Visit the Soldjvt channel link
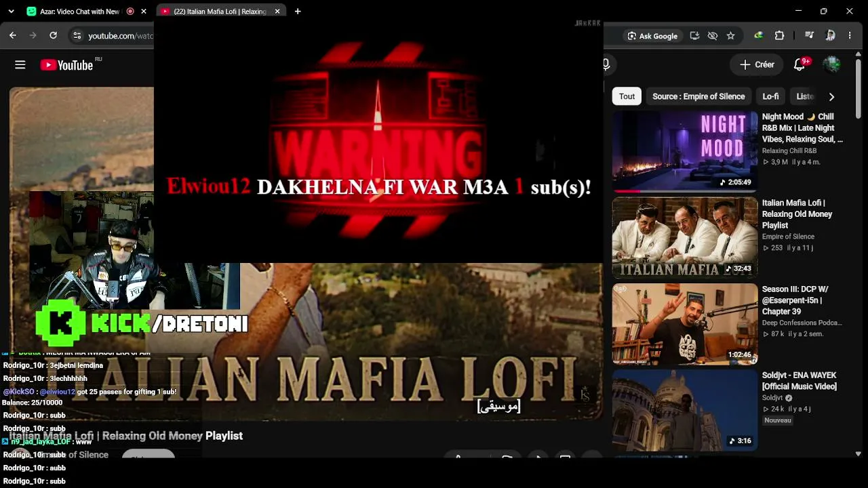Viewport: 868px width, 488px height. tap(772, 398)
